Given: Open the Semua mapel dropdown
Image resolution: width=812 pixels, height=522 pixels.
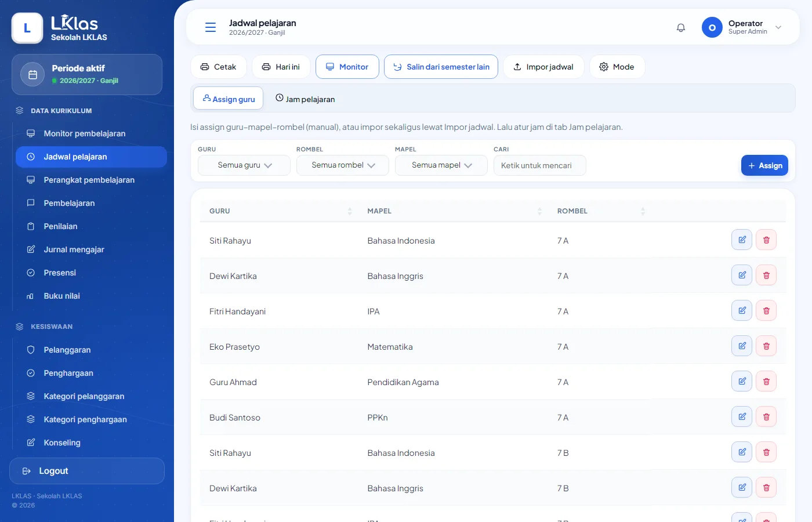Looking at the screenshot, I should [441, 165].
